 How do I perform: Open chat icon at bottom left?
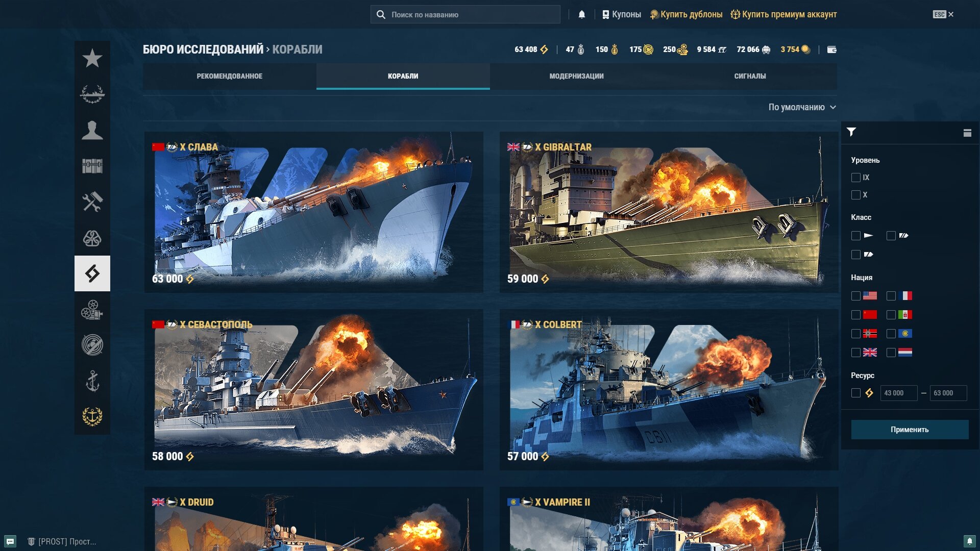[x=10, y=541]
